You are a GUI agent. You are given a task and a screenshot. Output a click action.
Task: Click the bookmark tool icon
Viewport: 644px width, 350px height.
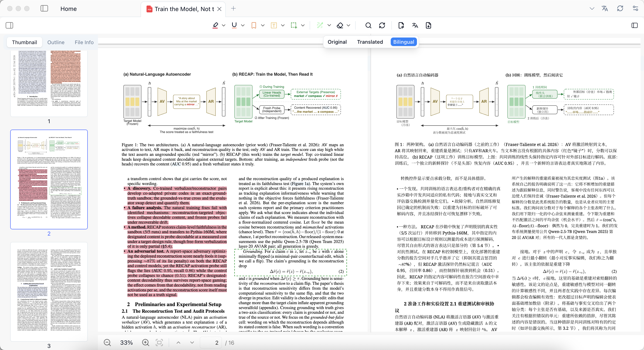[254, 25]
